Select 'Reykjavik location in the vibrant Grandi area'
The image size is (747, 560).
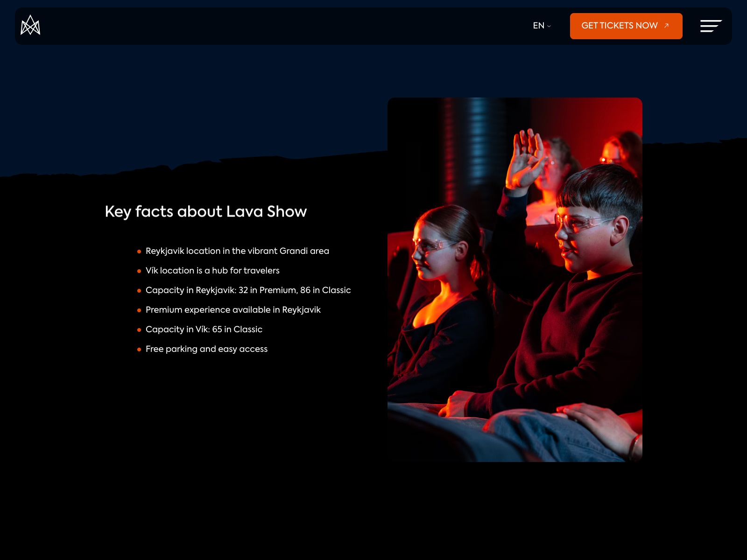click(x=237, y=251)
